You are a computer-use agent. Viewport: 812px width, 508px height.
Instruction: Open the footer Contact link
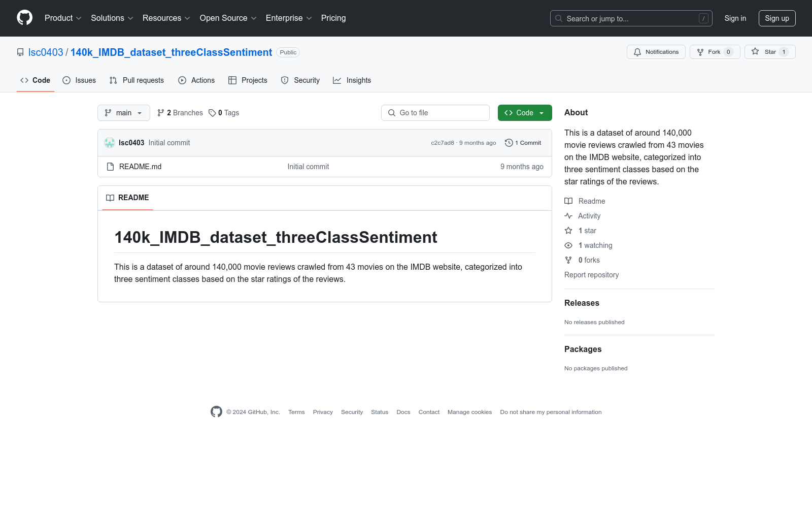[429, 412]
